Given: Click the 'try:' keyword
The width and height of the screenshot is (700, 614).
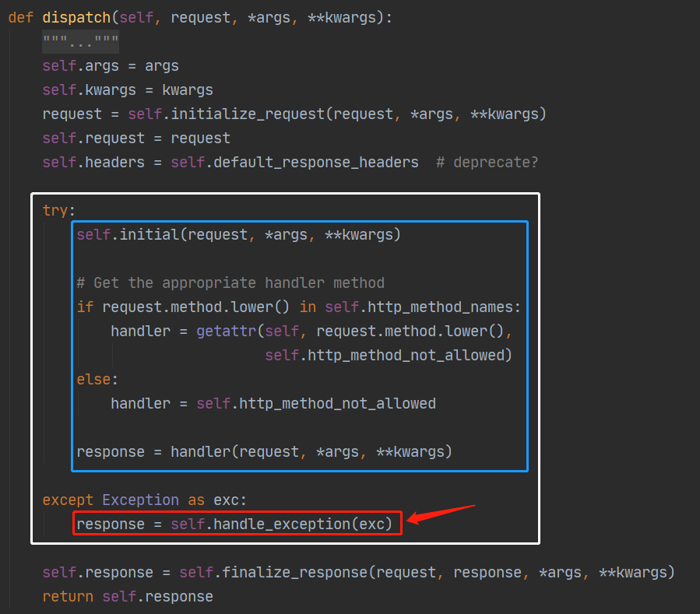Looking at the screenshot, I should click(58, 211).
